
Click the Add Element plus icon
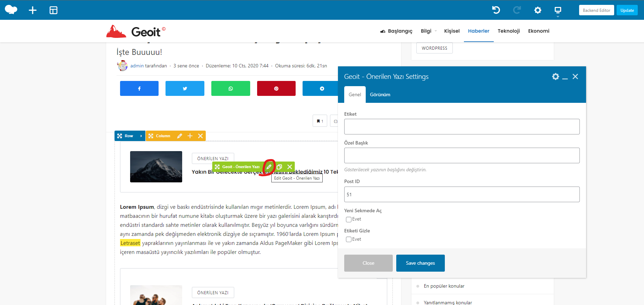pos(33,10)
